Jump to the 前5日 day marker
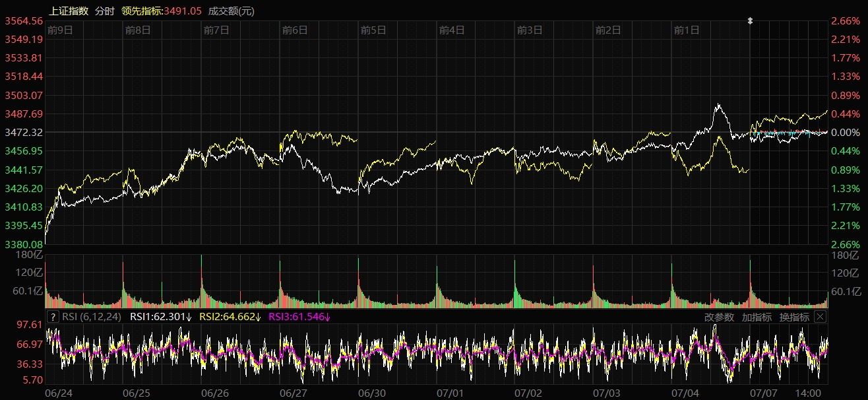The height and width of the screenshot is (400, 868). [x=373, y=30]
